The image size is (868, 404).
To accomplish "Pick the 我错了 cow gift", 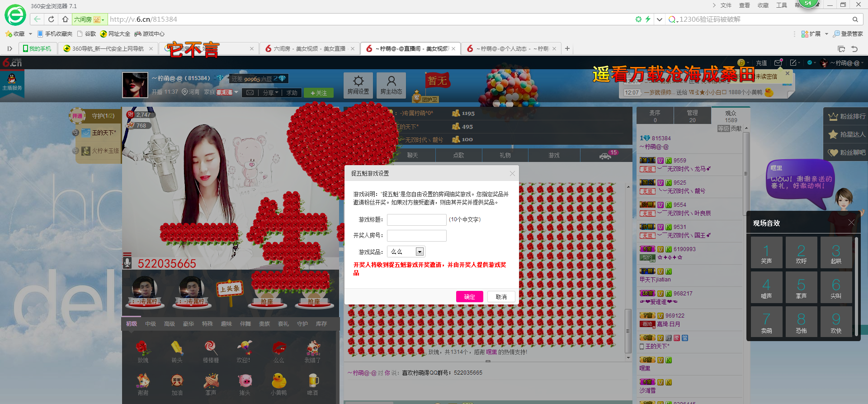I will (x=312, y=352).
